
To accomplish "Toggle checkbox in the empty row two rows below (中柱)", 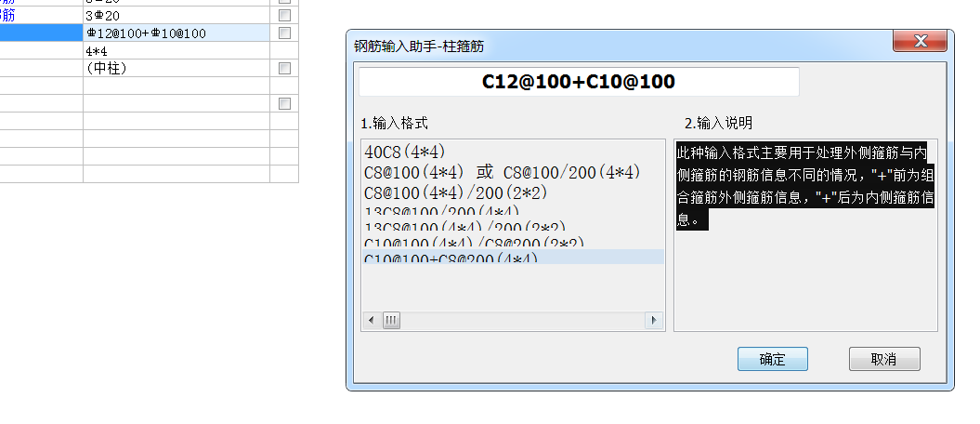I will coord(284,104).
